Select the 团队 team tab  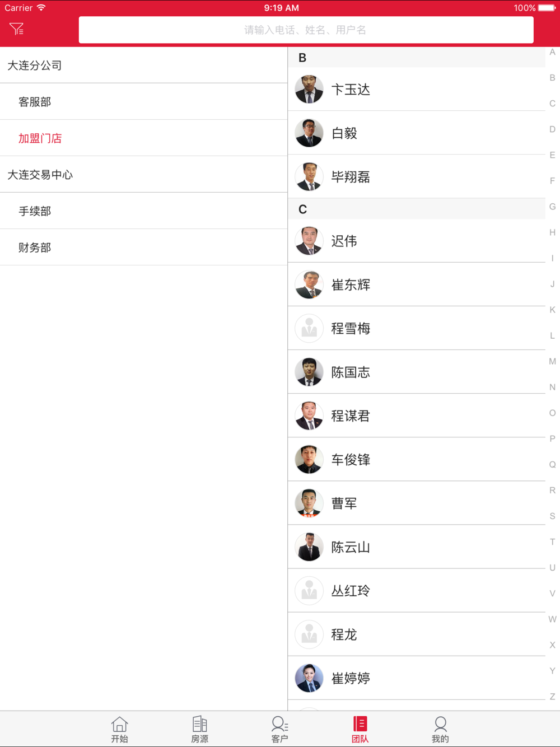(x=360, y=729)
